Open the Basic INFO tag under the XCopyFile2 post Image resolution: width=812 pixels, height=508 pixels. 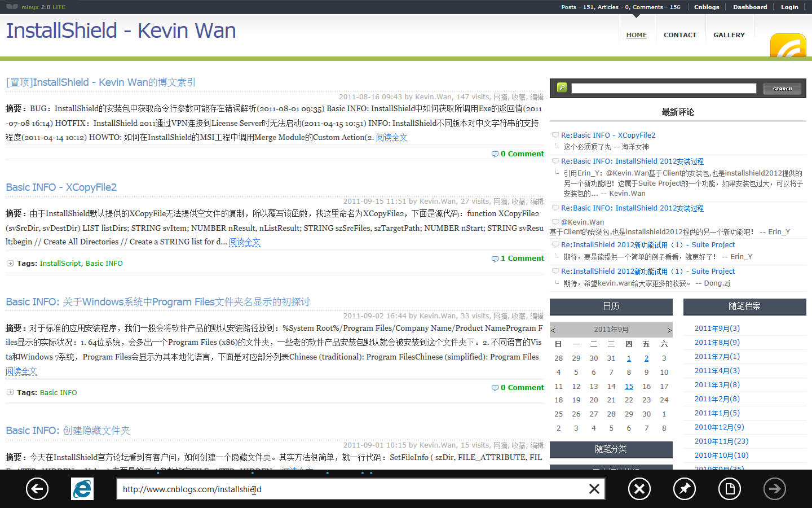[x=104, y=264]
